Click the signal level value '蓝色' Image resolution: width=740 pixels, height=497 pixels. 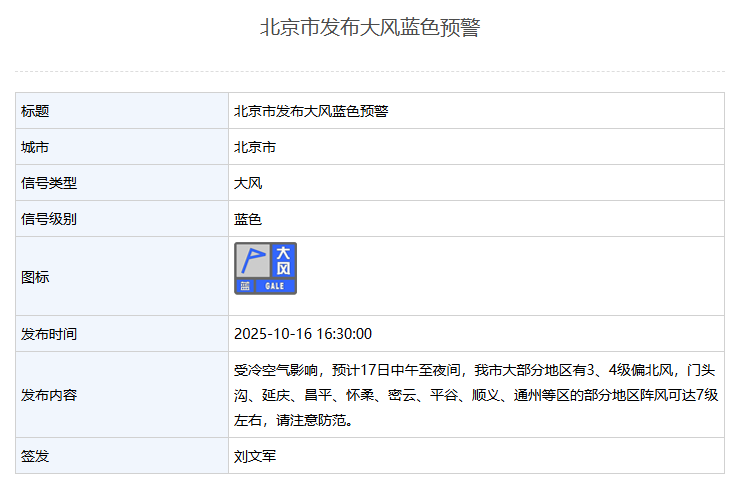tap(248, 219)
